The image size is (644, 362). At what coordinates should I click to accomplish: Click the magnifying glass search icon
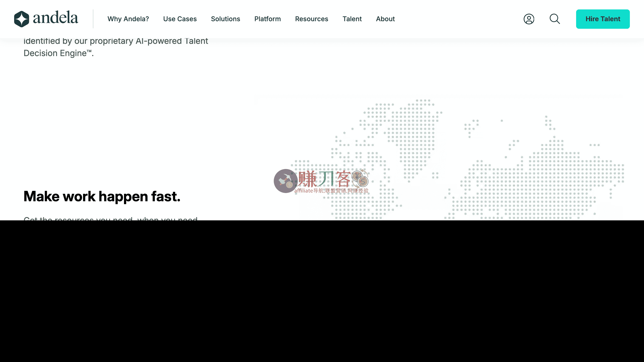pyautogui.click(x=554, y=19)
